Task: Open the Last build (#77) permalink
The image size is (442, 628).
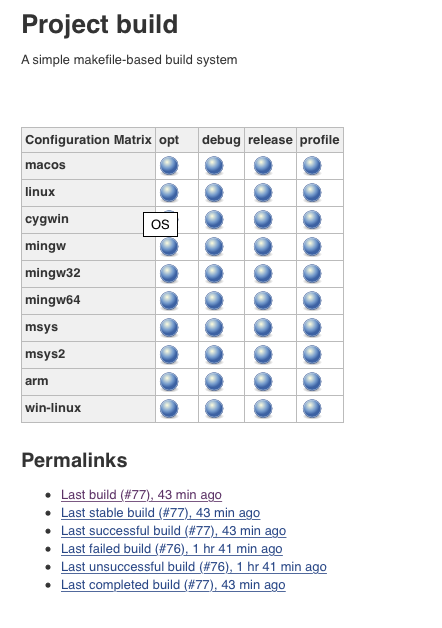Action: 141,495
